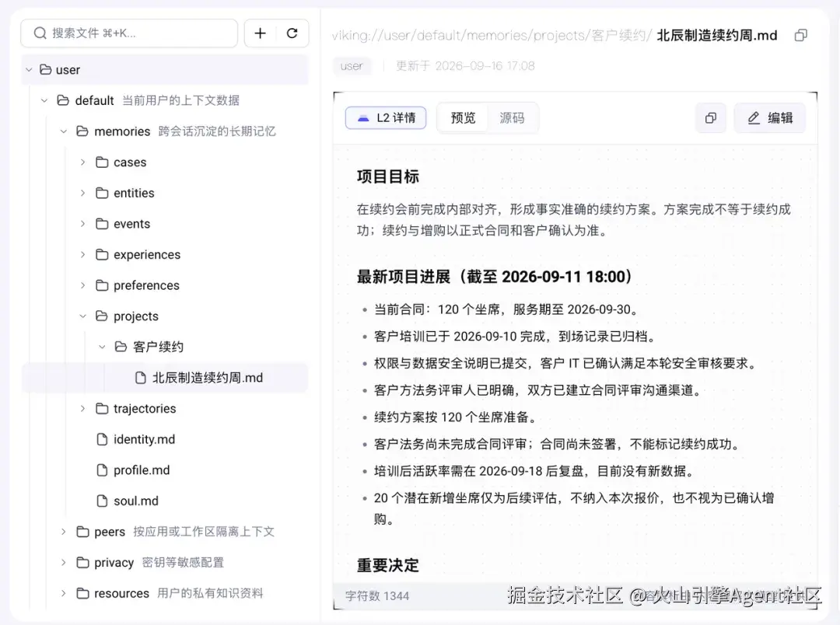This screenshot has width=840, height=625.
Task: Click the user tag below path
Action: click(352, 66)
